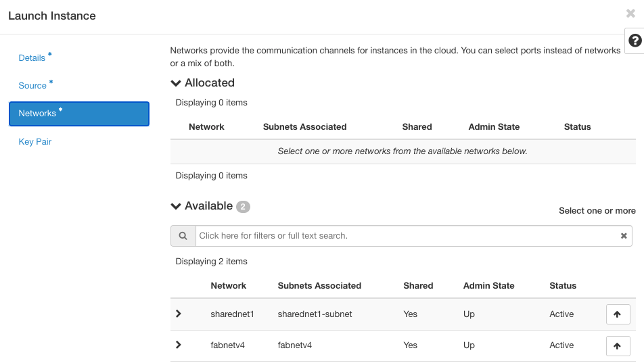Viewport: 644px width, 363px height.
Task: Click the search magnifier icon
Action: coord(183,236)
